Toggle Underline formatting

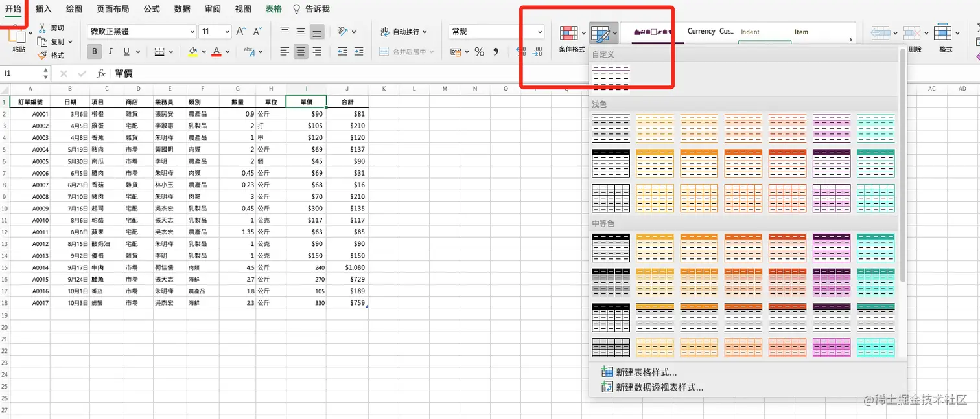click(126, 52)
